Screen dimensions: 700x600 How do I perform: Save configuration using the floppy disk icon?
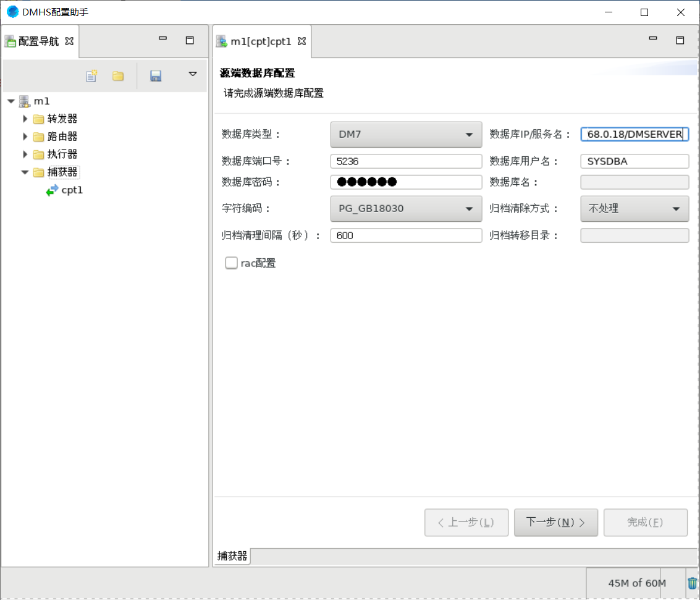pos(156,75)
